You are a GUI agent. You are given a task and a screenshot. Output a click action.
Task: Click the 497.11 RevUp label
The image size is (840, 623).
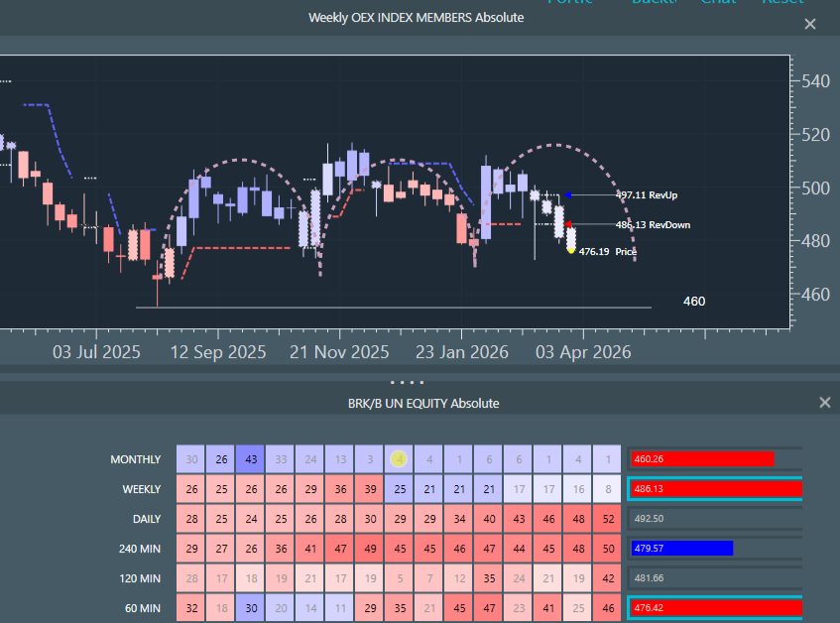pyautogui.click(x=647, y=195)
